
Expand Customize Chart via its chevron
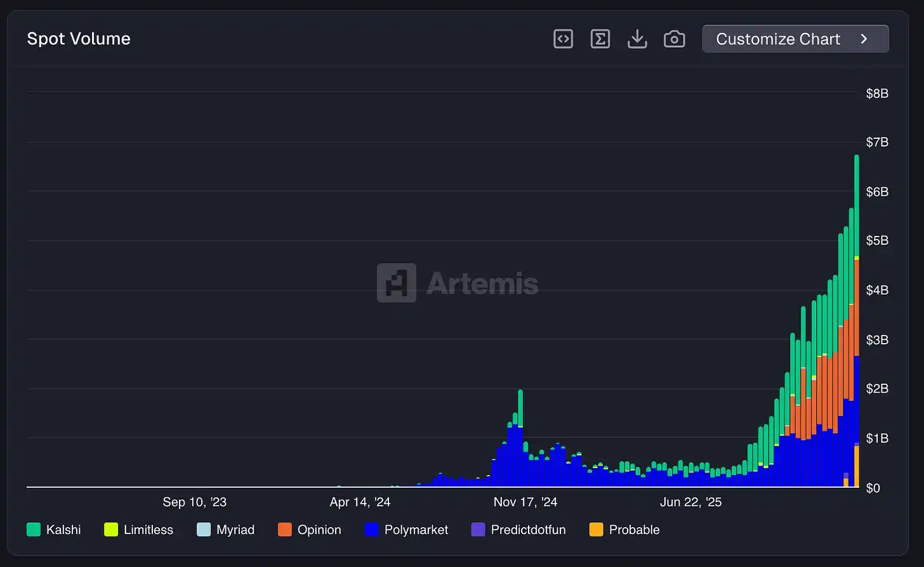pyautogui.click(x=864, y=39)
